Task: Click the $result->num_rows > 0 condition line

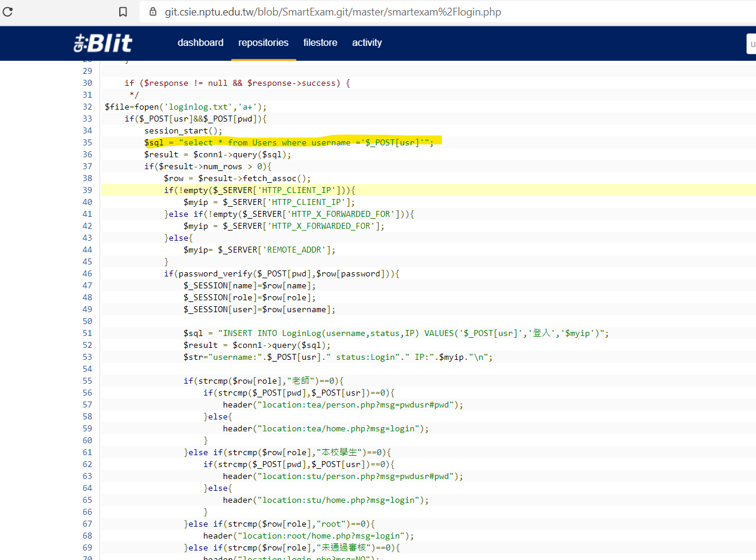Action: click(x=207, y=166)
